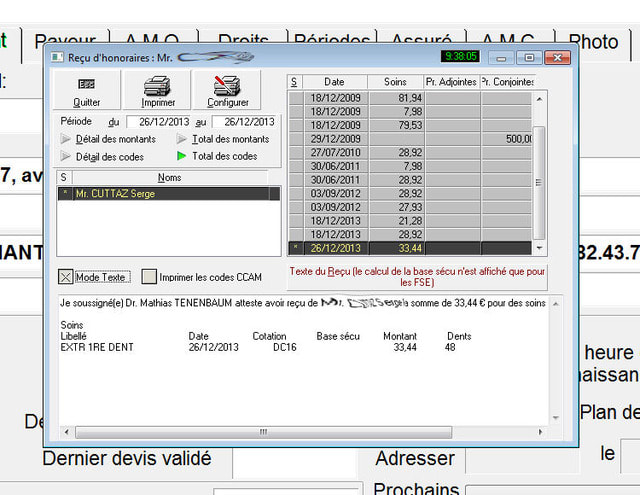
Task: Open the Configurer printer settings icon
Action: (227, 85)
